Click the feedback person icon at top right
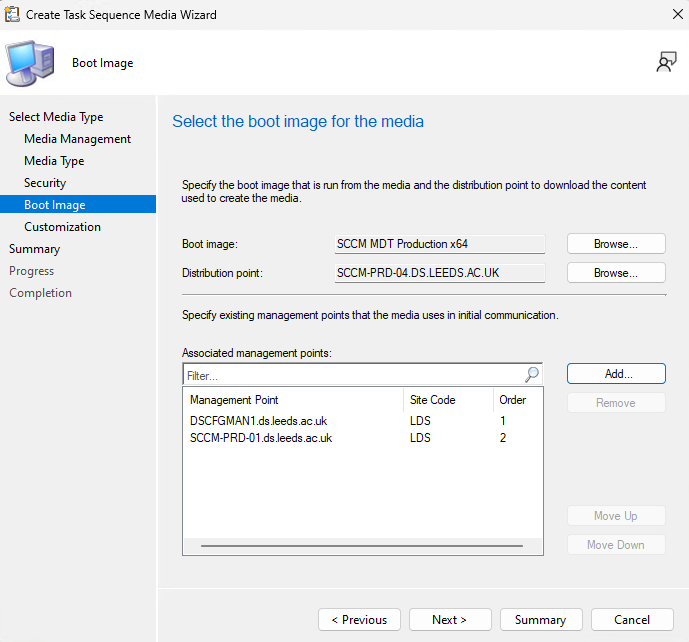Viewport: 689px width, 642px height. coord(666,62)
